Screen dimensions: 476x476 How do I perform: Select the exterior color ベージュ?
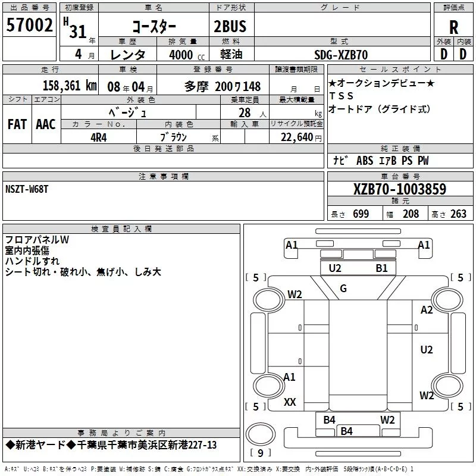pyautogui.click(x=128, y=113)
